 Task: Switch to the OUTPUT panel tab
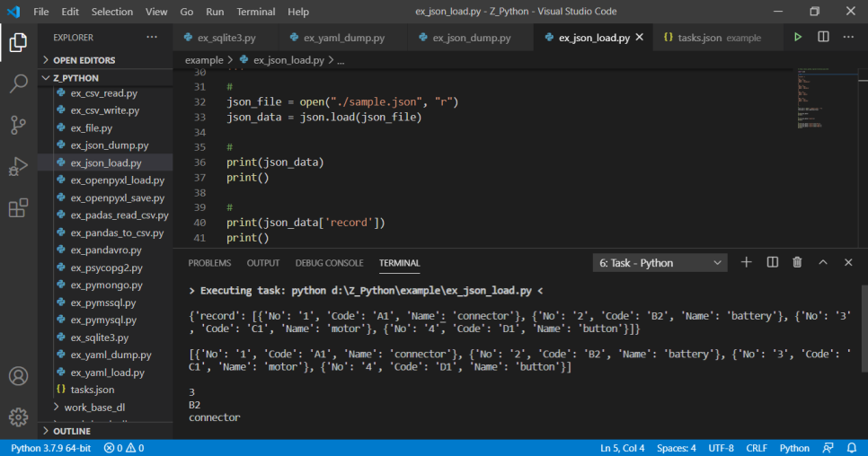coord(263,263)
